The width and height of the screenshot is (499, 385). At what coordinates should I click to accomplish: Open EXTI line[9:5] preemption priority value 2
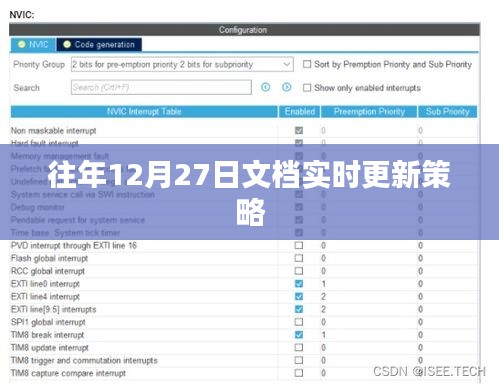click(323, 309)
